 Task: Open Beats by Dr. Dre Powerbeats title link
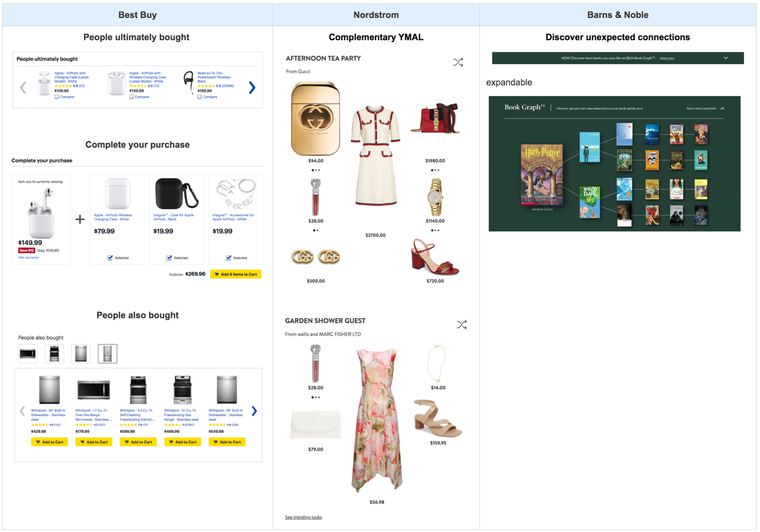215,77
